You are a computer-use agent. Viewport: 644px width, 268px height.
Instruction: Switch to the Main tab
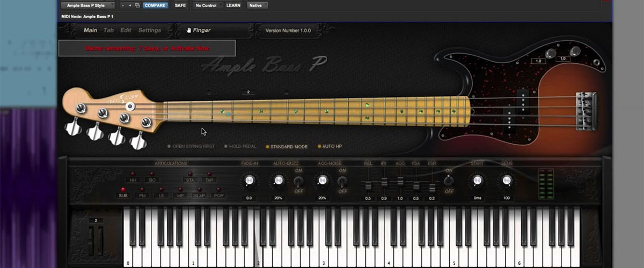(x=90, y=31)
